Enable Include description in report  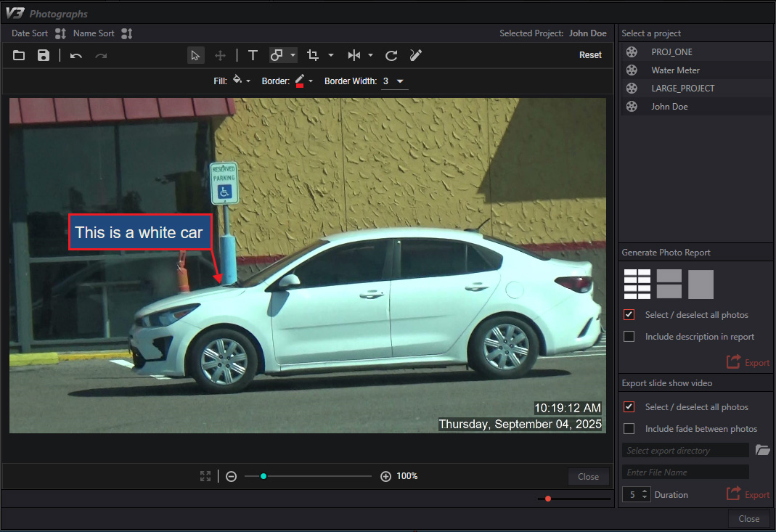tap(629, 337)
